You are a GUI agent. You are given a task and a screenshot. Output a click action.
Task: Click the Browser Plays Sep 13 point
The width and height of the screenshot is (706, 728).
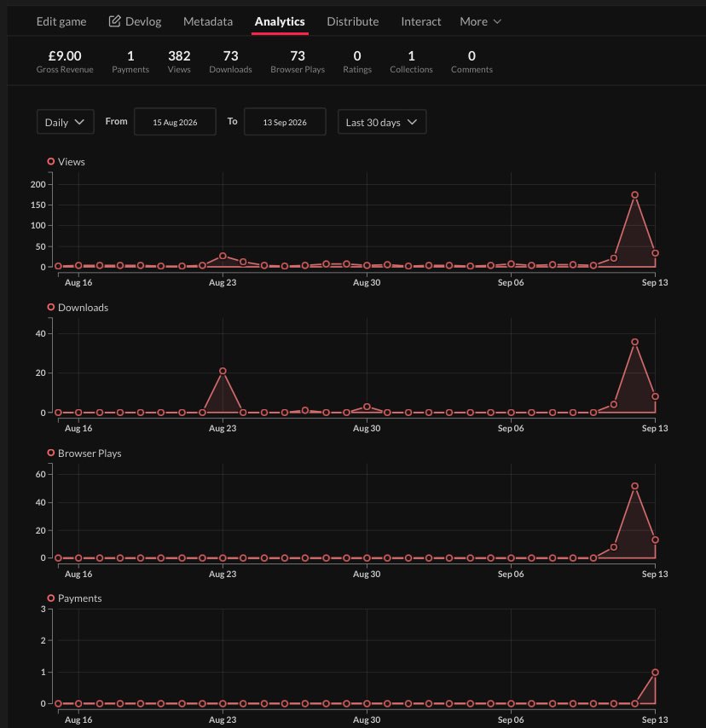point(655,540)
